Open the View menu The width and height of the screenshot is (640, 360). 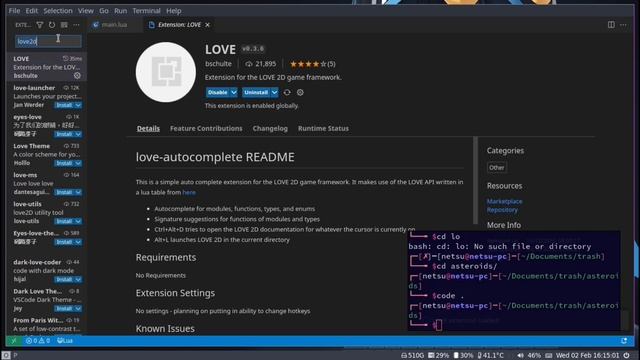coord(86,11)
